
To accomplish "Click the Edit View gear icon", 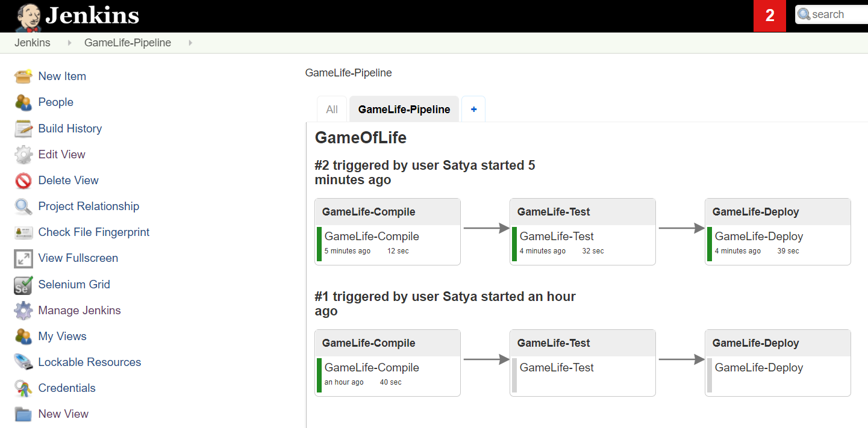I will pos(23,155).
